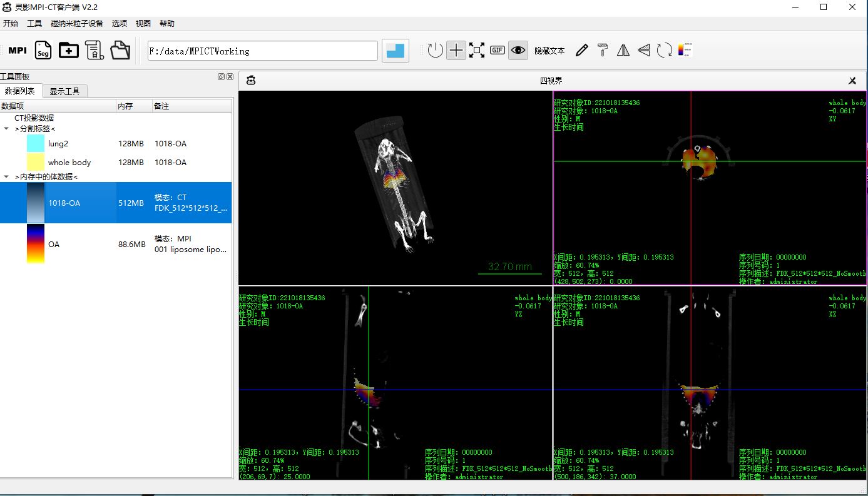Switch to the 显示工具 tab

pos(64,91)
